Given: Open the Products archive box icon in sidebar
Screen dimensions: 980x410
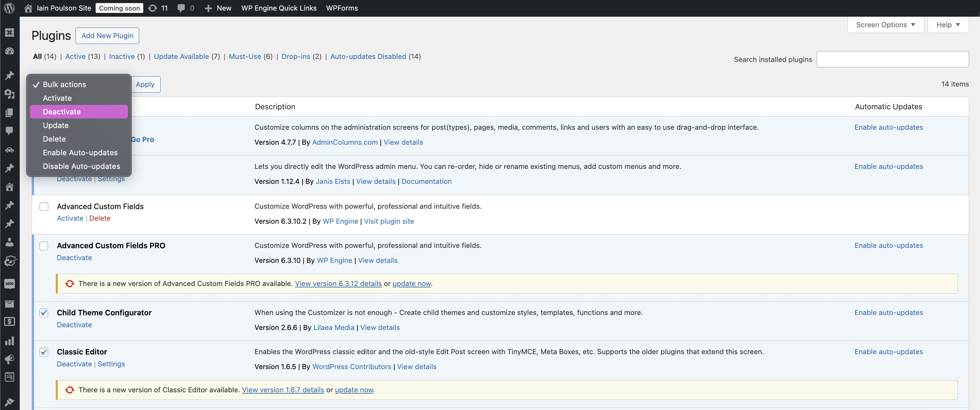Looking at the screenshot, I should [10, 303].
